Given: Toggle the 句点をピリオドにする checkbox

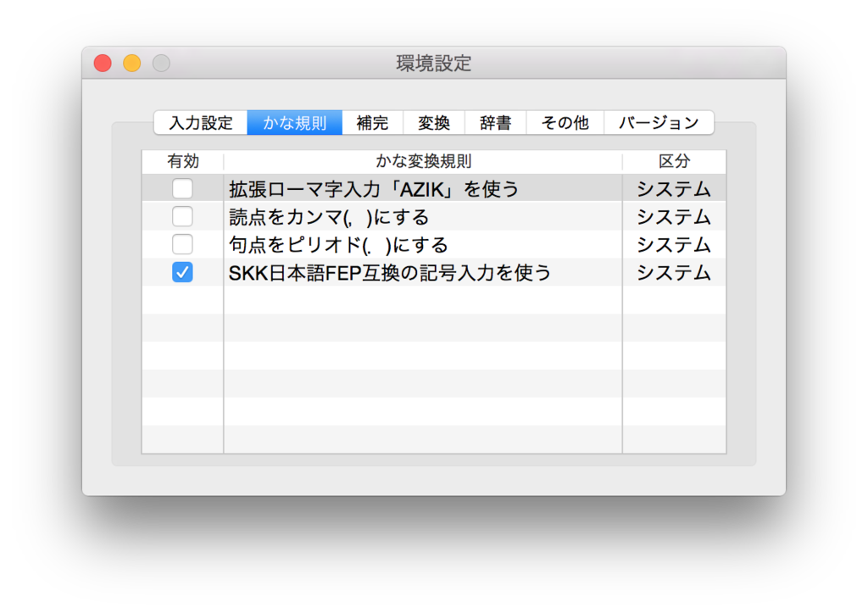Looking at the screenshot, I should pos(182,244).
